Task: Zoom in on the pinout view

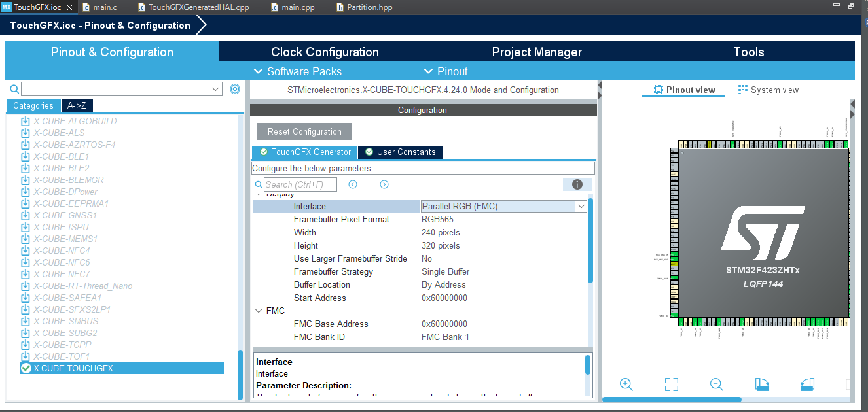Action: [x=626, y=385]
